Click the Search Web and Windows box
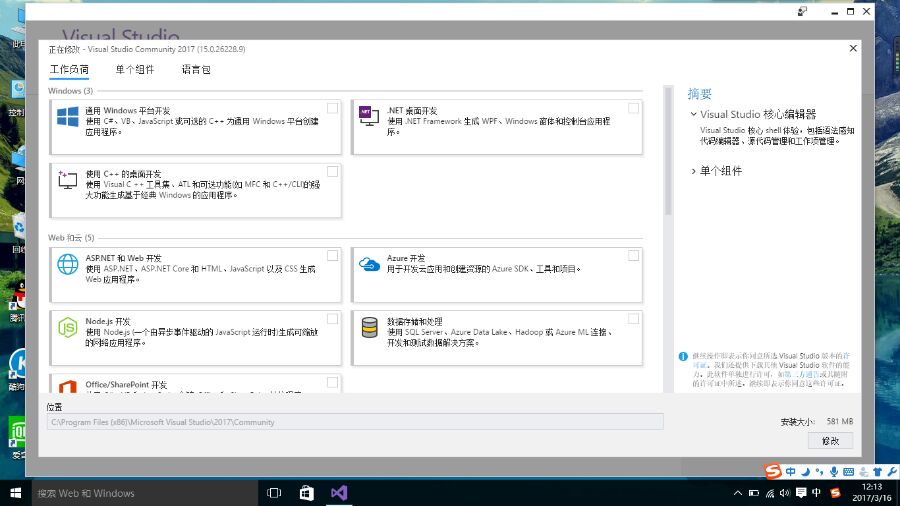 point(144,493)
